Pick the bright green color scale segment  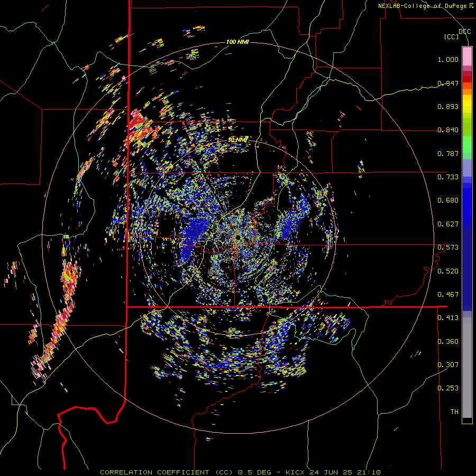(467, 144)
